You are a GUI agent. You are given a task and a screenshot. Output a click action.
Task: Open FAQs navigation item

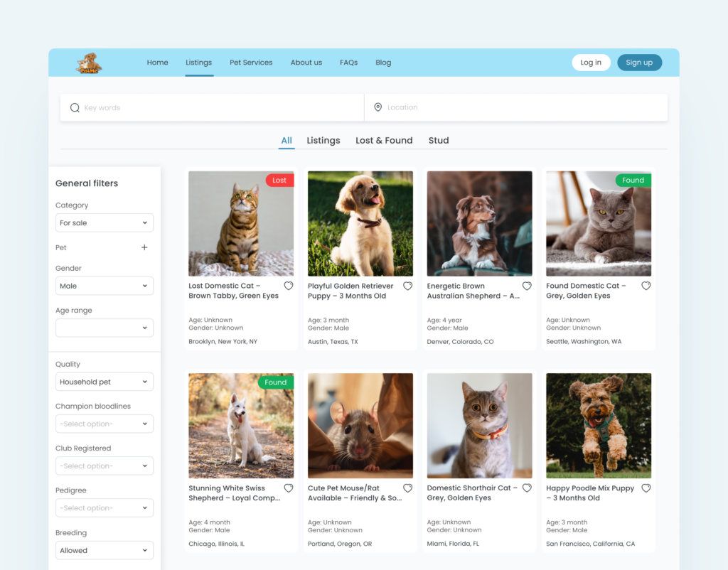click(x=348, y=63)
